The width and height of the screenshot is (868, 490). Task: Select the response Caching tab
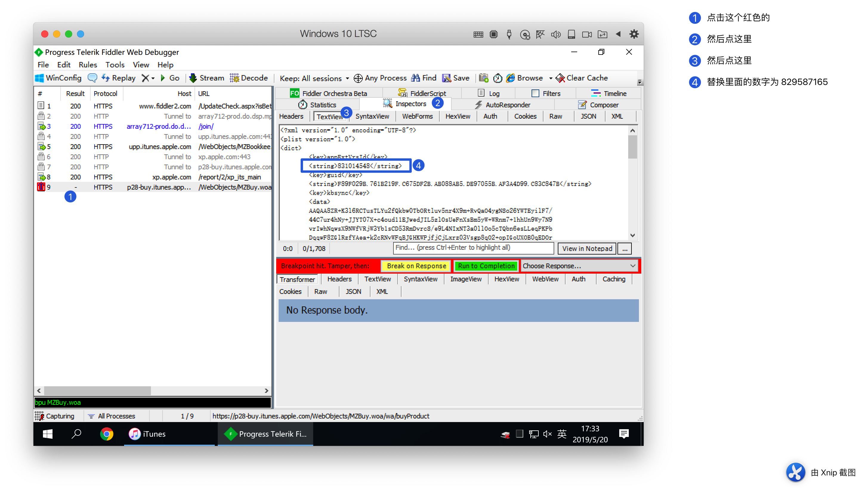point(614,279)
